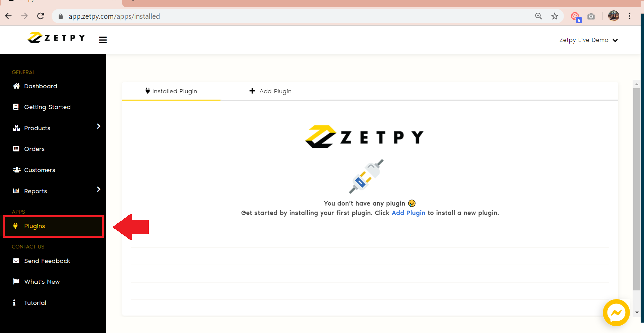
Task: Open Getting Started in the sidebar
Action: click(x=47, y=107)
